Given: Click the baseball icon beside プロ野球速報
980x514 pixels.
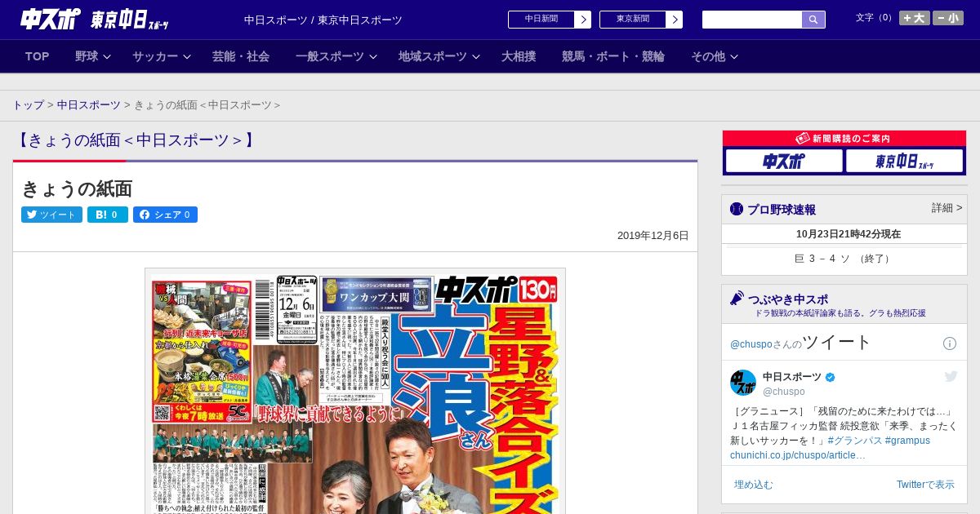Looking at the screenshot, I should (x=737, y=209).
